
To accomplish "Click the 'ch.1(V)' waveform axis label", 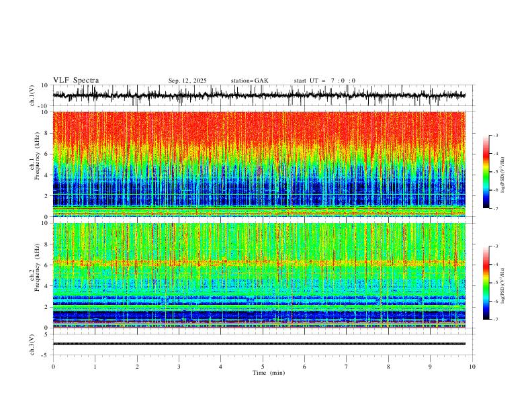I will [32, 95].
